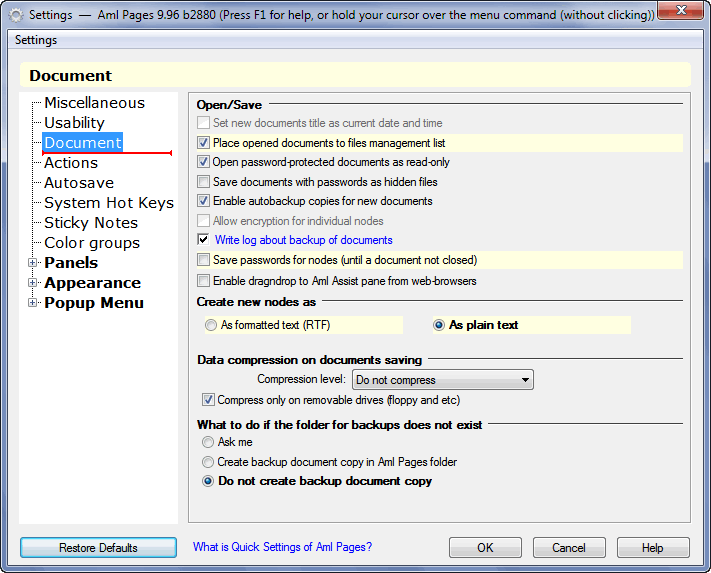Open What is Quick Settings of Aml Pages link

282,547
